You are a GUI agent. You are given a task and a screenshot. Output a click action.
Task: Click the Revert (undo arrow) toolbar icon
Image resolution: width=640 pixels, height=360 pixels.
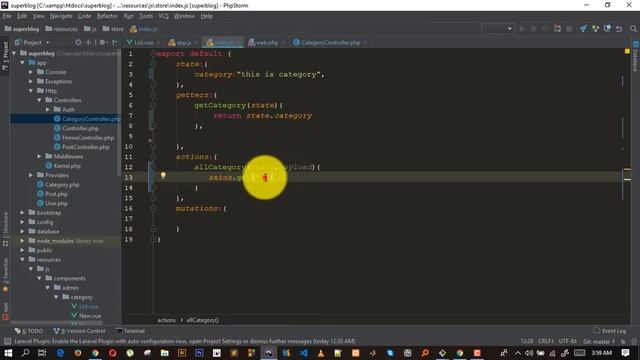(619, 29)
